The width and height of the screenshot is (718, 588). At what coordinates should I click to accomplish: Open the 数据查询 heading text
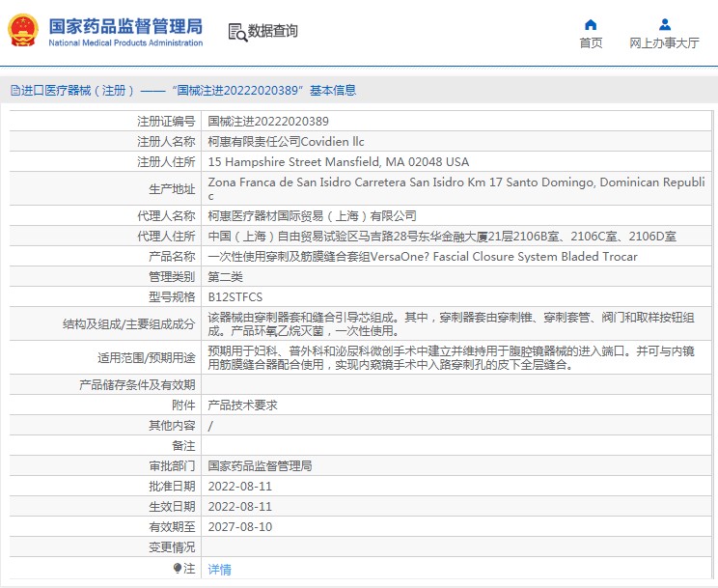(273, 32)
